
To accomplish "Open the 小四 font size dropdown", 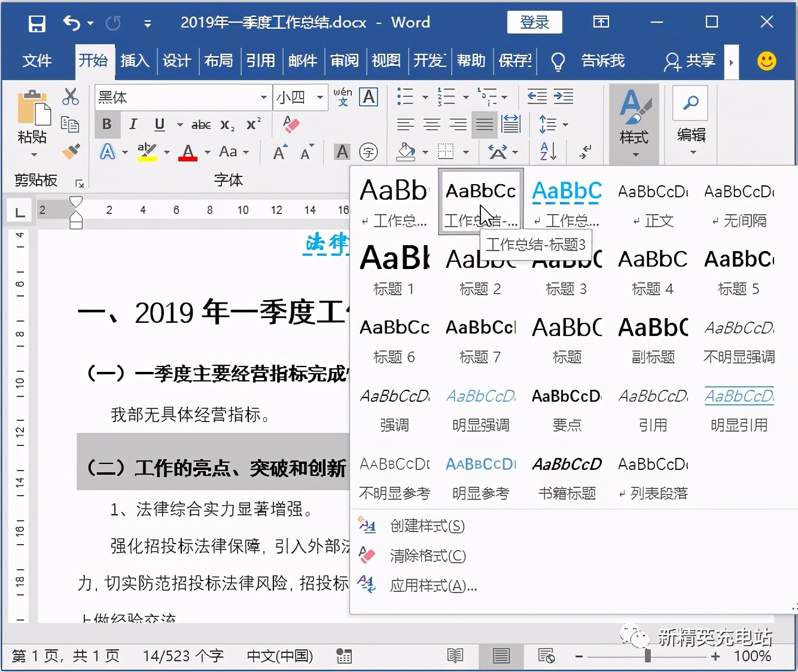I will coord(320,97).
